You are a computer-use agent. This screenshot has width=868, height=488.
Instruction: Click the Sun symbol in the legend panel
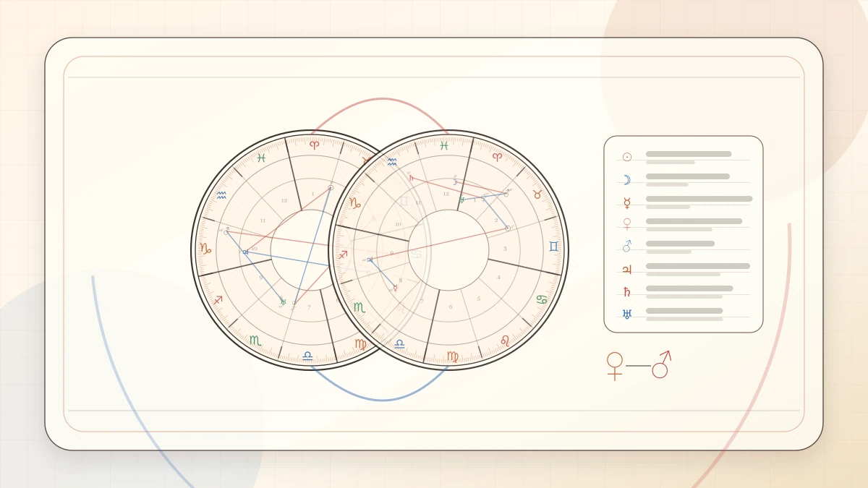tap(627, 157)
